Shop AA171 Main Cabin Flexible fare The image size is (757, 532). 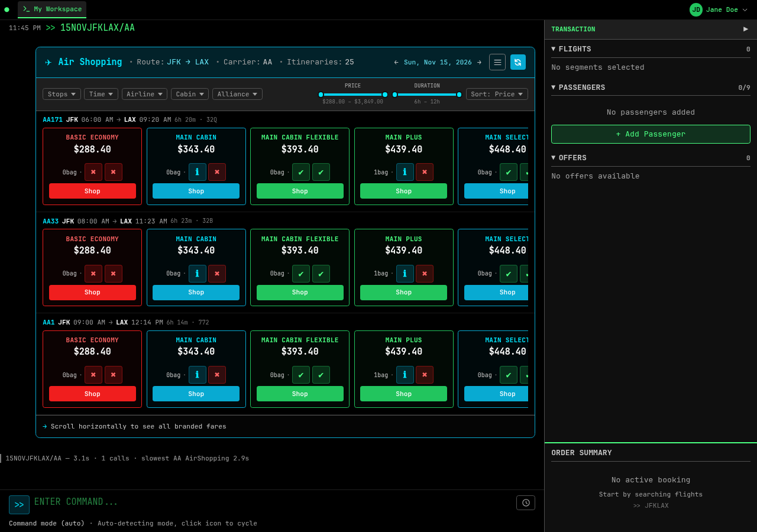tap(300, 191)
